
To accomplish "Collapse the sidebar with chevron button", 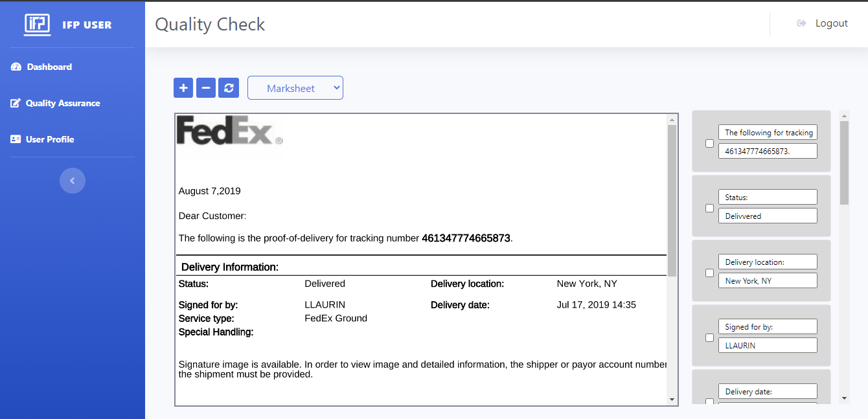I will pos(73,181).
